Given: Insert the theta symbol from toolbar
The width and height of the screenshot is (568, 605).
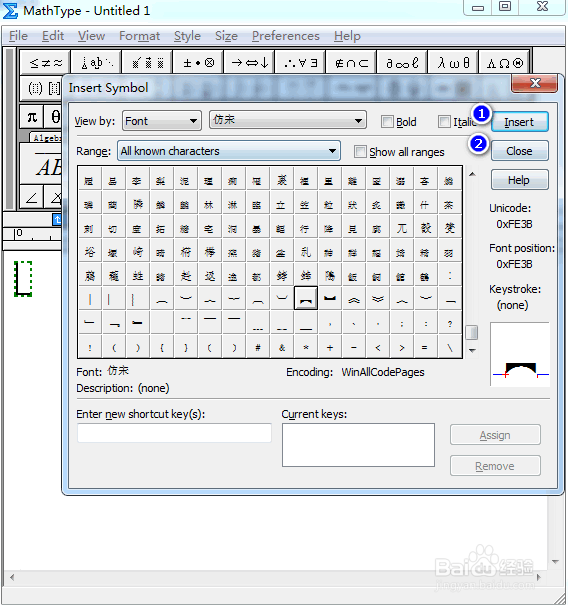Looking at the screenshot, I should [54, 117].
